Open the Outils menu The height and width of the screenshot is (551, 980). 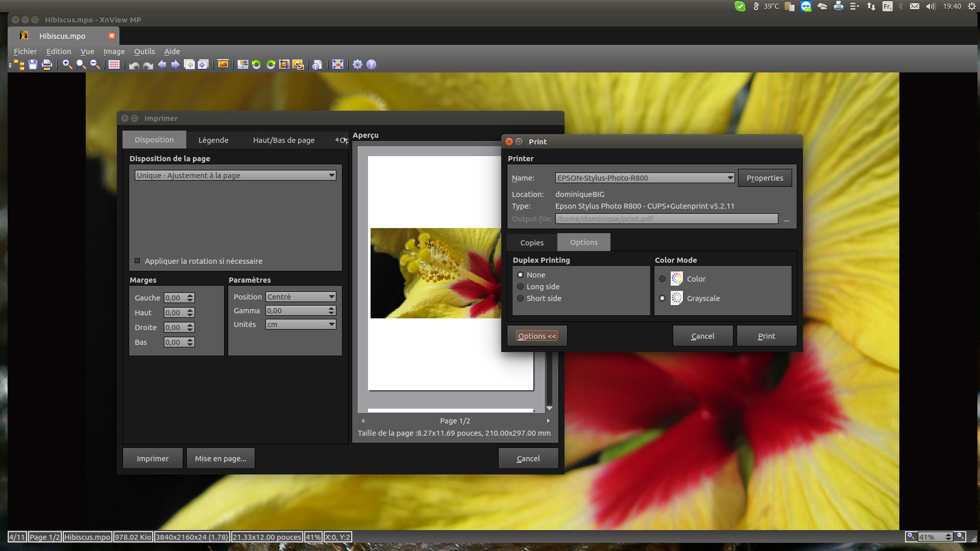(x=144, y=52)
